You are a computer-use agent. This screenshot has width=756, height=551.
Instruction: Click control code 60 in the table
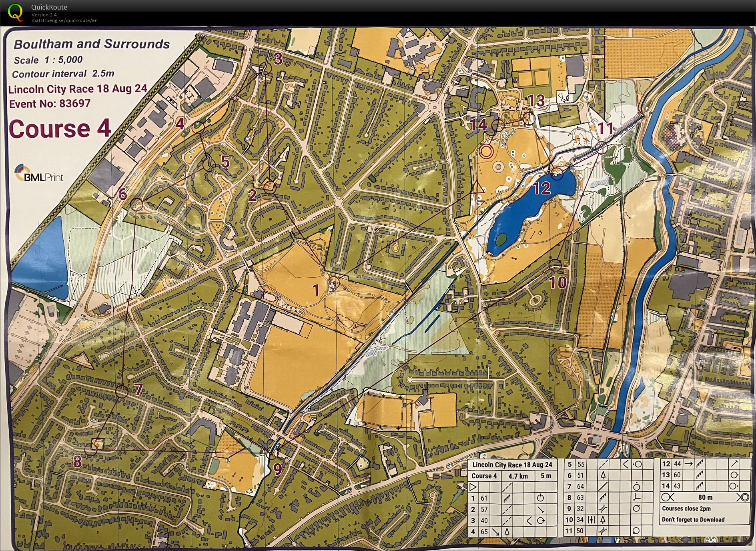coord(677,475)
